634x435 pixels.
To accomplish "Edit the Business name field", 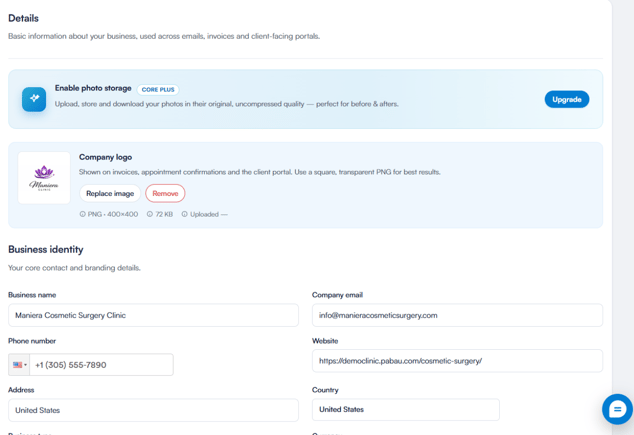I will 153,315.
